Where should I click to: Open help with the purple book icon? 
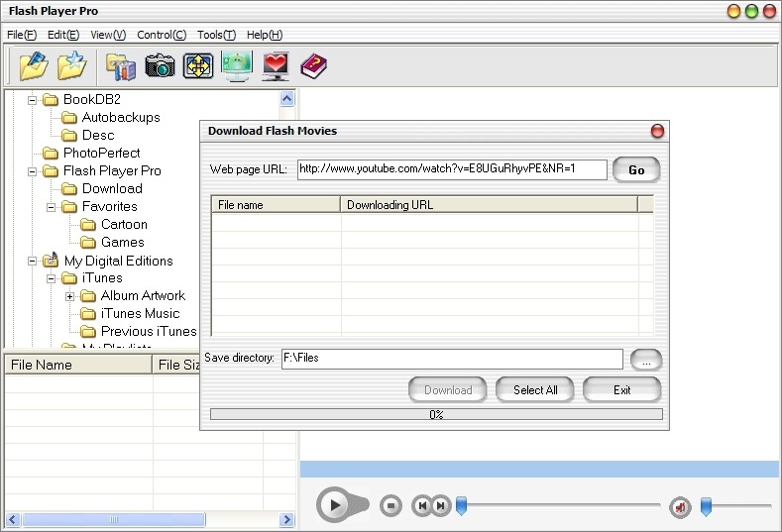(x=314, y=65)
